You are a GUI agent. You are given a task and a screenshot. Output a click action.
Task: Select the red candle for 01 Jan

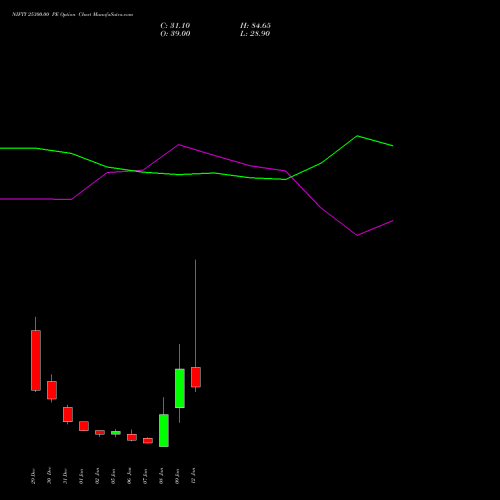(x=84, y=426)
